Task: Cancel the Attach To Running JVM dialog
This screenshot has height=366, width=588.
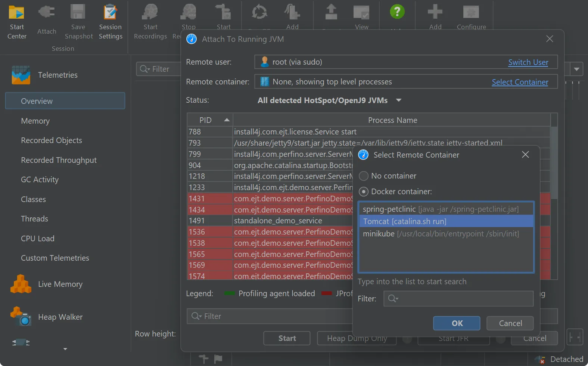Action: [534, 338]
